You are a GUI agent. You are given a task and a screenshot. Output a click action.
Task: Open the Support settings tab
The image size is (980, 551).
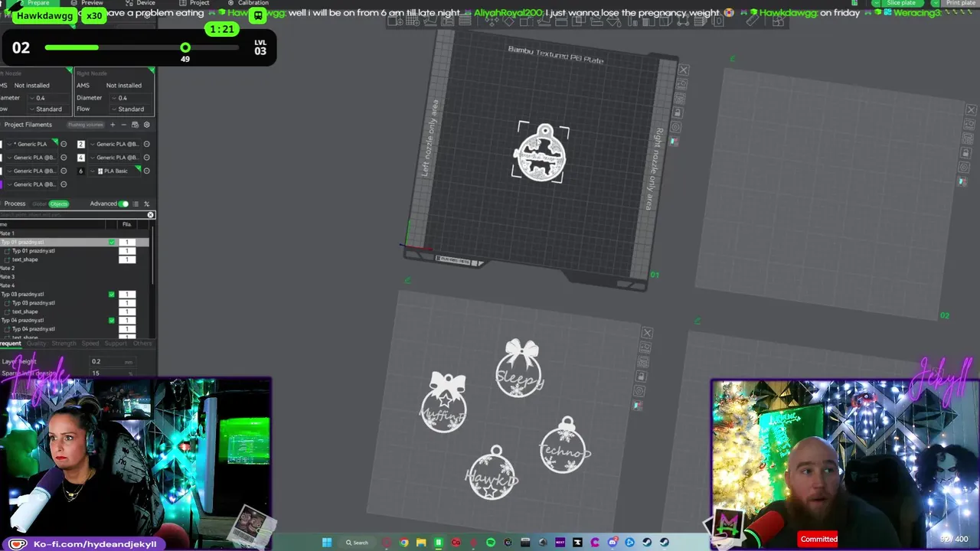(x=116, y=344)
